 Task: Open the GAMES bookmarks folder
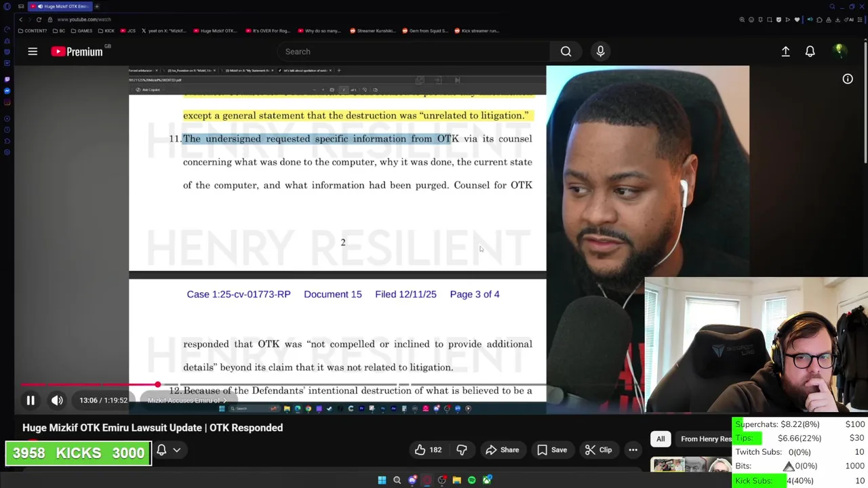coord(81,30)
